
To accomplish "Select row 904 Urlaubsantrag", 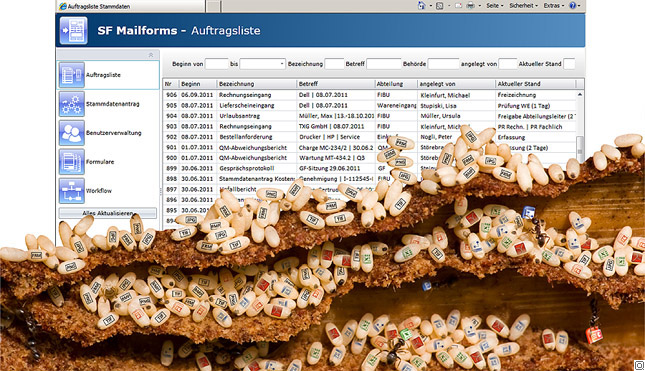I will tap(369, 116).
